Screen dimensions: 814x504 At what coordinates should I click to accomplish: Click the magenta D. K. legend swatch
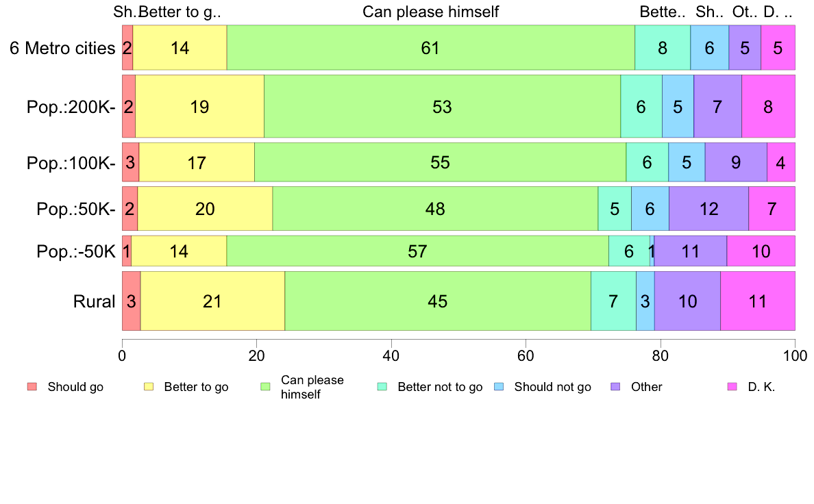click(732, 387)
